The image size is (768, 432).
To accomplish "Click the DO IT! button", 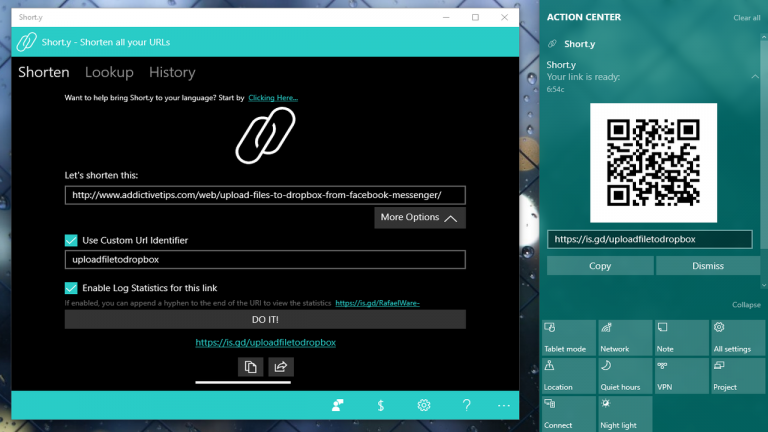I will tap(265, 319).
